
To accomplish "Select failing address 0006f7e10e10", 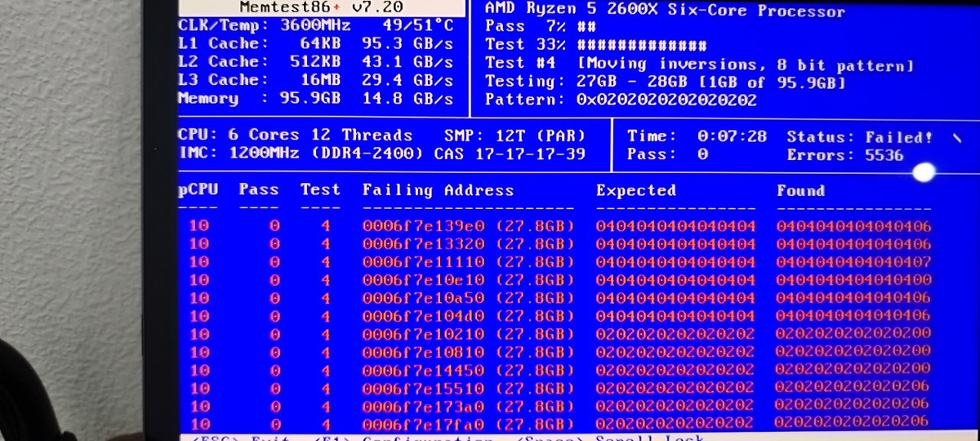I will (x=424, y=280).
